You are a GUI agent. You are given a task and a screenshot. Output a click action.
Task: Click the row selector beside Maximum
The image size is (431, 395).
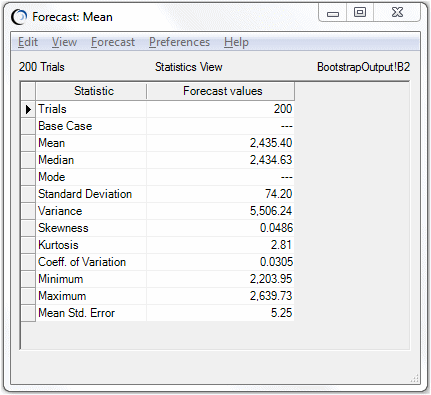point(28,296)
